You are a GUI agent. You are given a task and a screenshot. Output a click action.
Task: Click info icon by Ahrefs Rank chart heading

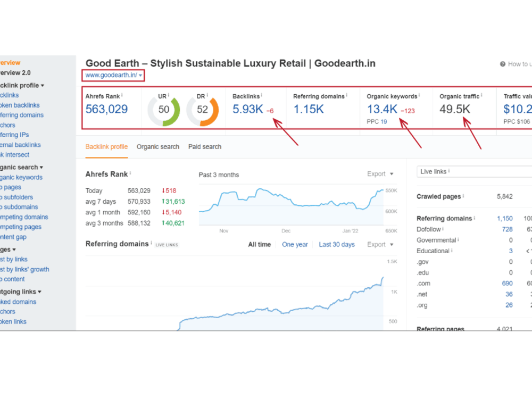[130, 173]
